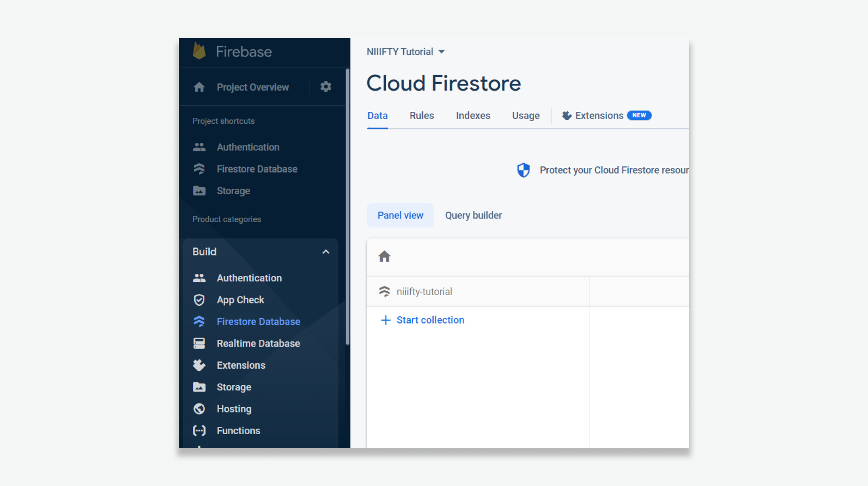Click the Realtime Database icon
This screenshot has height=486, width=868.
pos(199,343)
